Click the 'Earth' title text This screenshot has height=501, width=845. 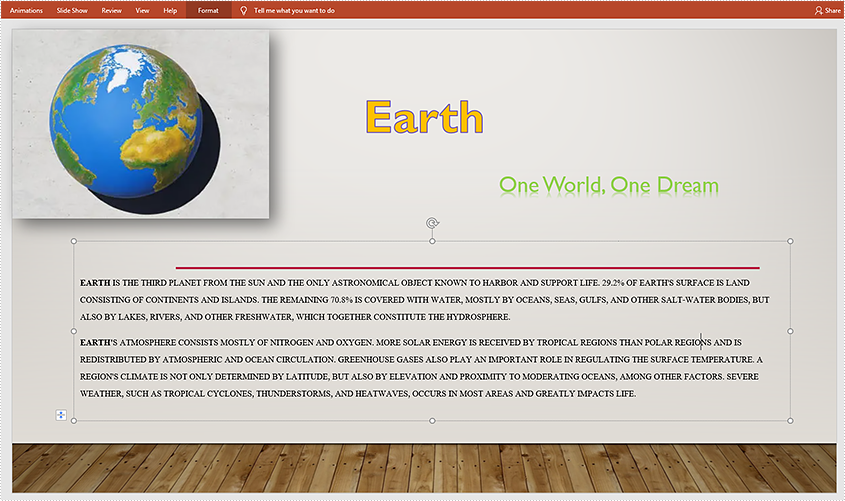click(424, 117)
